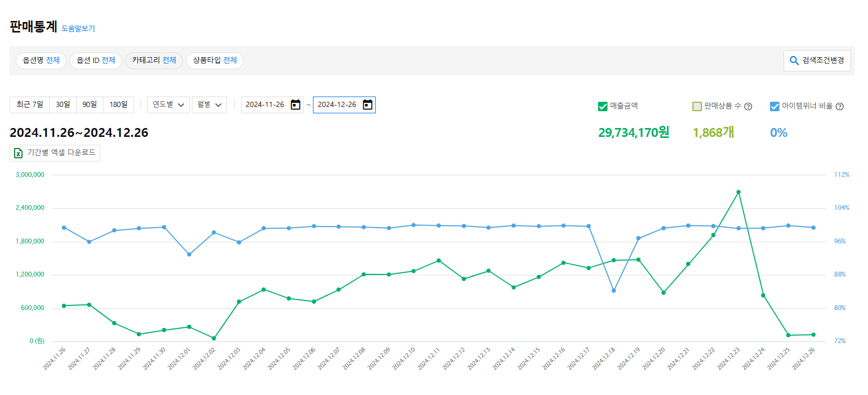Click help icon next to 판매상품 수
The height and width of the screenshot is (395, 868).
click(x=748, y=106)
